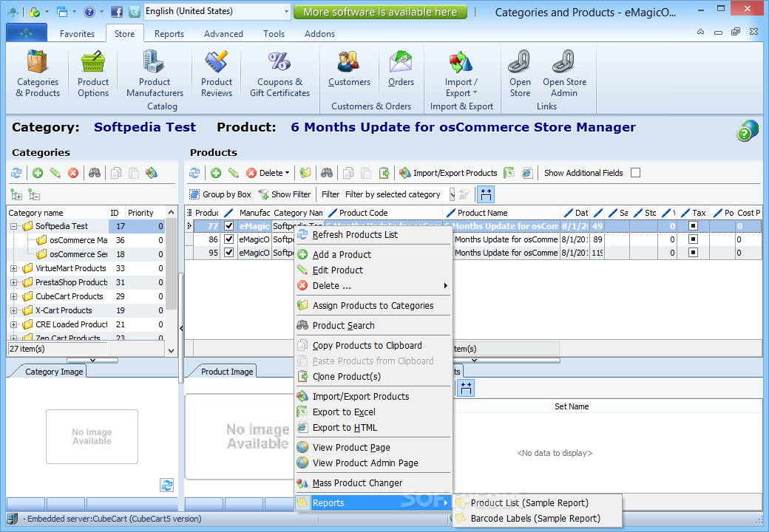769x532 pixels.
Task: Click the Open Store link icon
Action: tap(520, 74)
